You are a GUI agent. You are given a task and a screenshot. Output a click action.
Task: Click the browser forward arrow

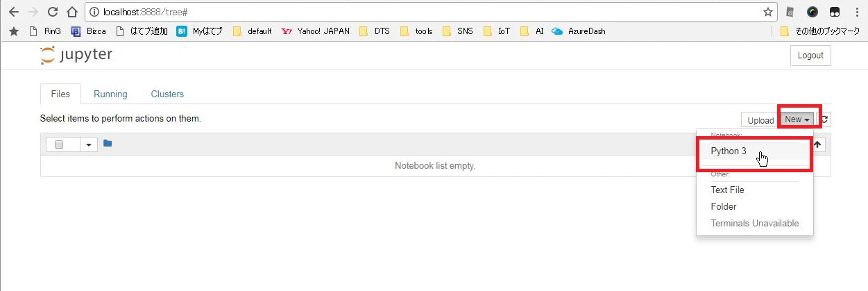point(33,12)
